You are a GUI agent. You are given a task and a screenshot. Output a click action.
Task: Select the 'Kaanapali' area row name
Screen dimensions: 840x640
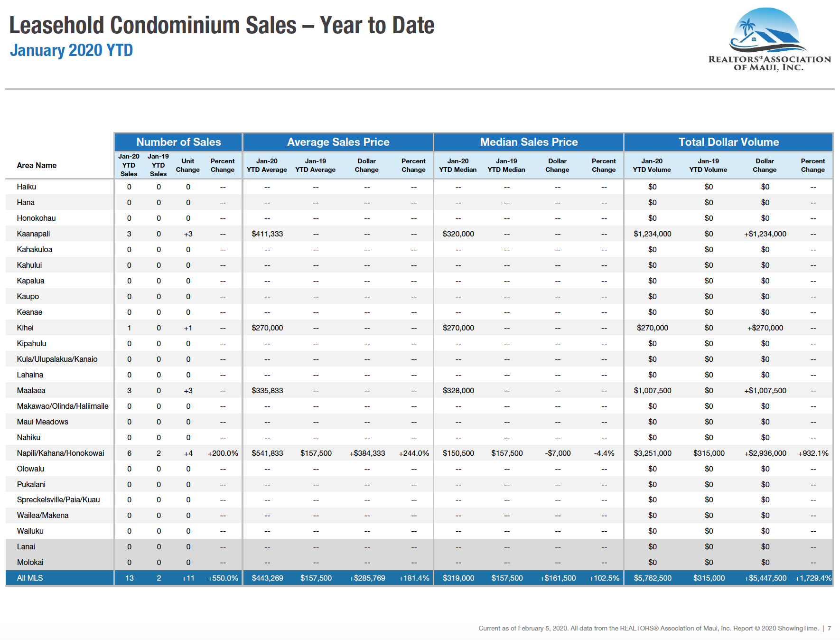point(33,234)
